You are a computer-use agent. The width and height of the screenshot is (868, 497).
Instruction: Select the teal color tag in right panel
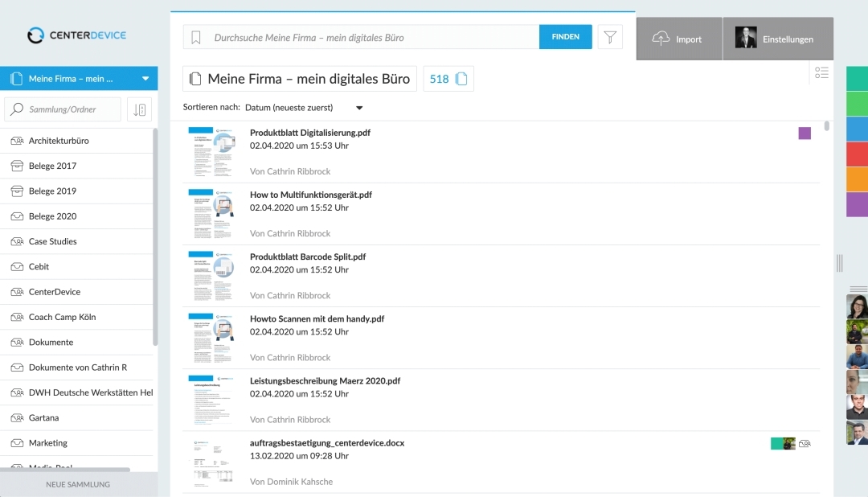pos(857,79)
